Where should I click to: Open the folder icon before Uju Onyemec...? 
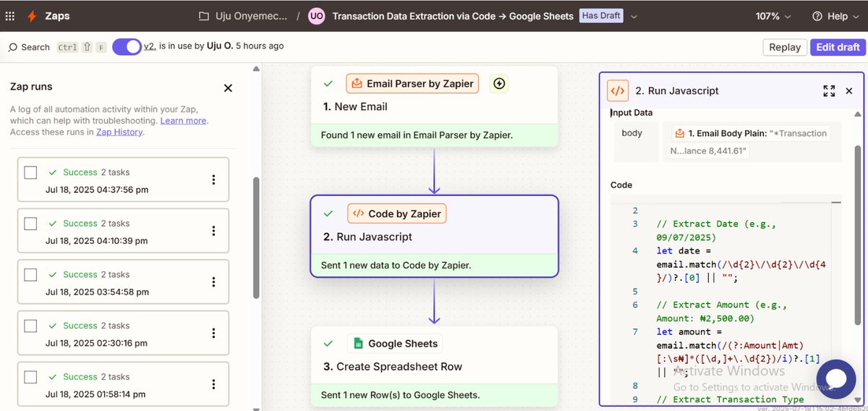click(204, 16)
